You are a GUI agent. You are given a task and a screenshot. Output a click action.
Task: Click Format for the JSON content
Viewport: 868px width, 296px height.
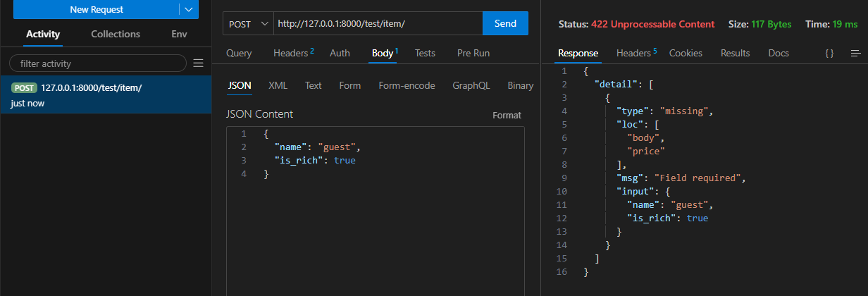[507, 115]
